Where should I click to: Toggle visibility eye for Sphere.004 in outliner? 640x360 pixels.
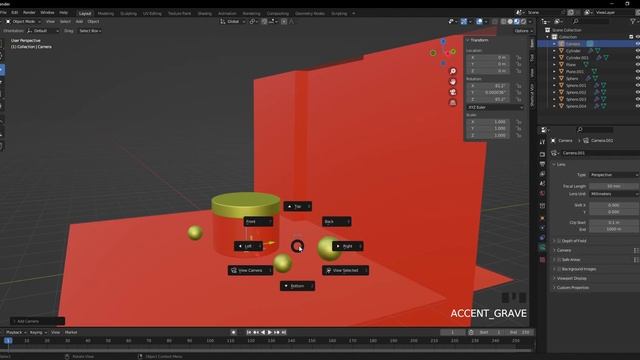638,106
